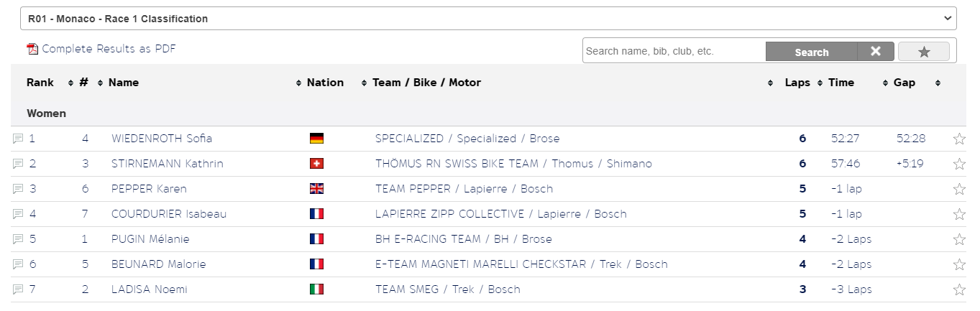The width and height of the screenshot is (980, 311).
Task: Click the X clear search button
Action: coord(875,52)
